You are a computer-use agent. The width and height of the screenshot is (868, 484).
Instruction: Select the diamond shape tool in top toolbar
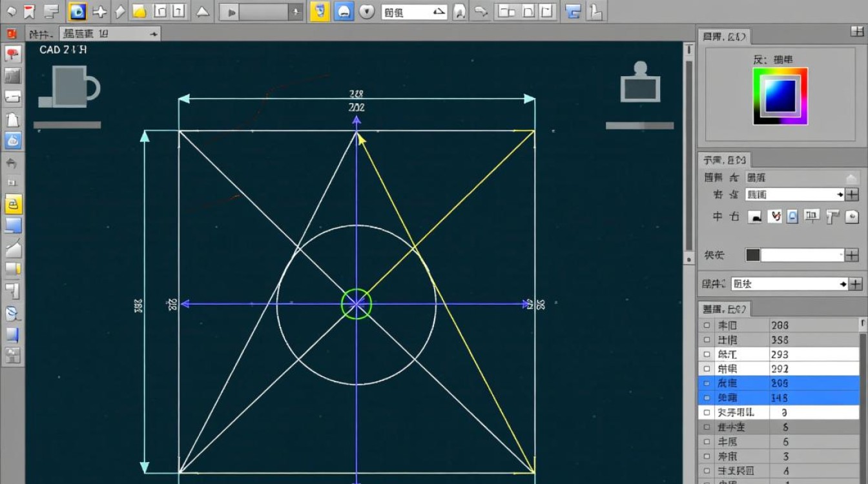(119, 12)
